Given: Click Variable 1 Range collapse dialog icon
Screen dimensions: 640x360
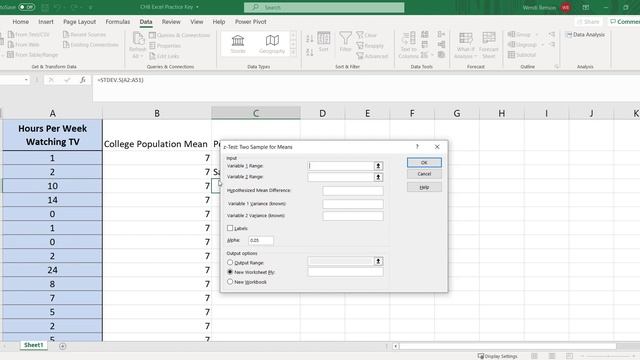Looking at the screenshot, I should 378,166.
